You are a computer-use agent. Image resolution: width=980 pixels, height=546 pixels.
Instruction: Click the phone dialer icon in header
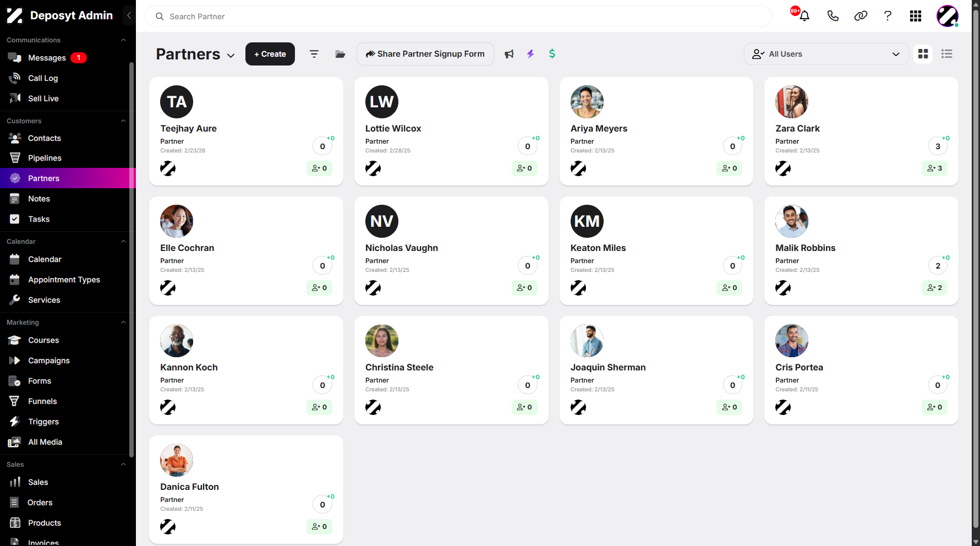coord(833,16)
